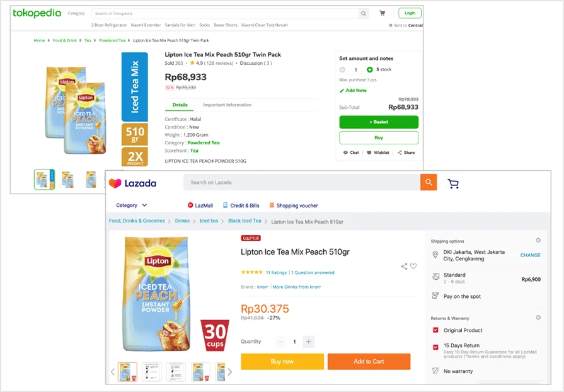Open the Tokopedia shopping cart icon
The height and width of the screenshot is (392, 564).
pos(383,13)
